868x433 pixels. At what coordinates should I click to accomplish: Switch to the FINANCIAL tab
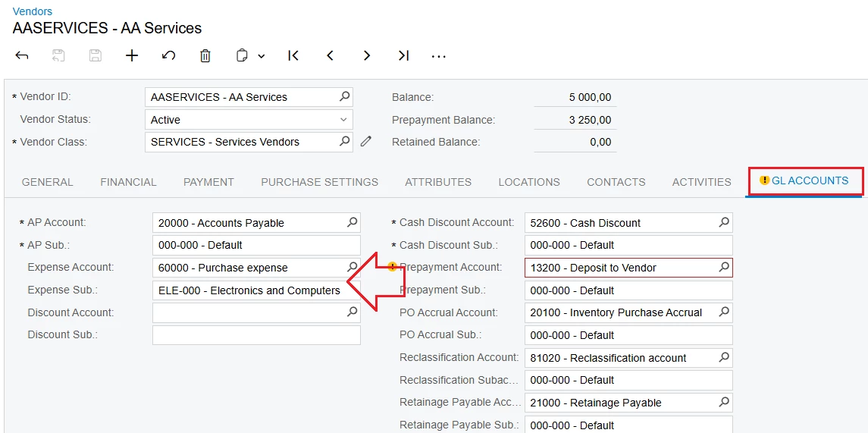[128, 182]
